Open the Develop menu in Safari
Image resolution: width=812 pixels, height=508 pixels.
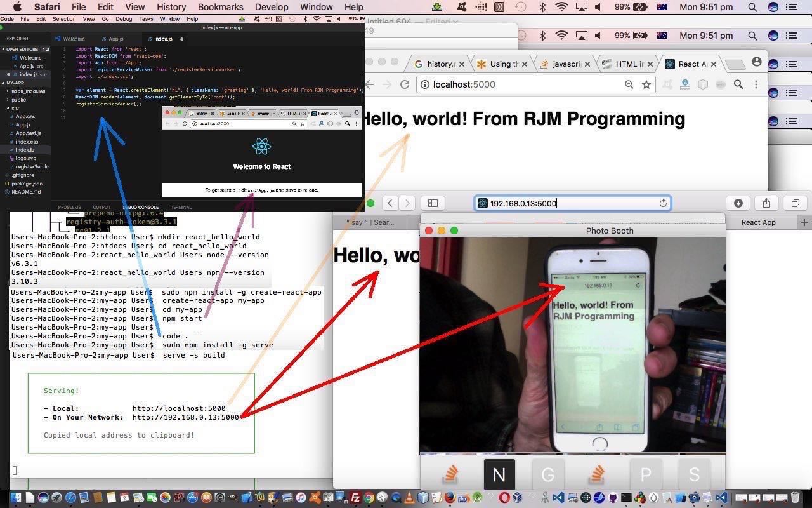271,7
